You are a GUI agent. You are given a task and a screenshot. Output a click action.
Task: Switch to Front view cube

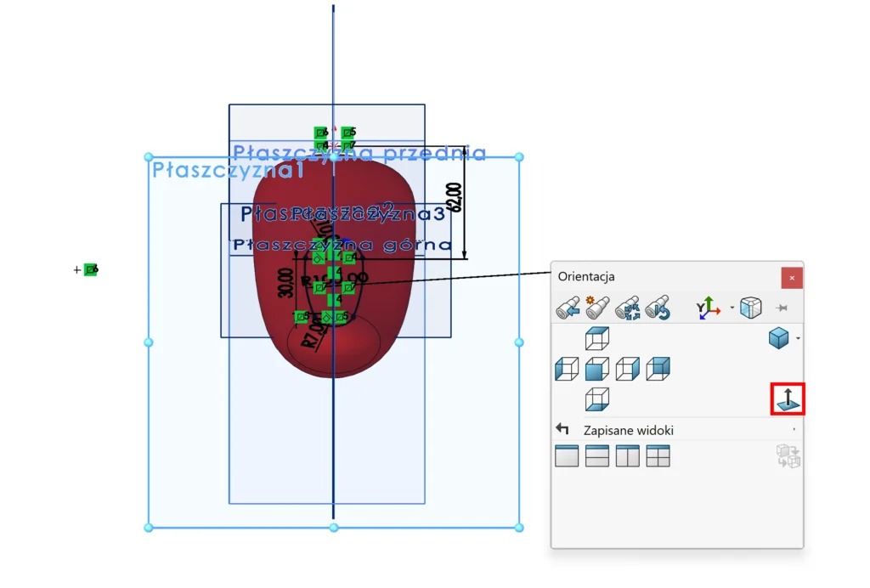click(596, 369)
